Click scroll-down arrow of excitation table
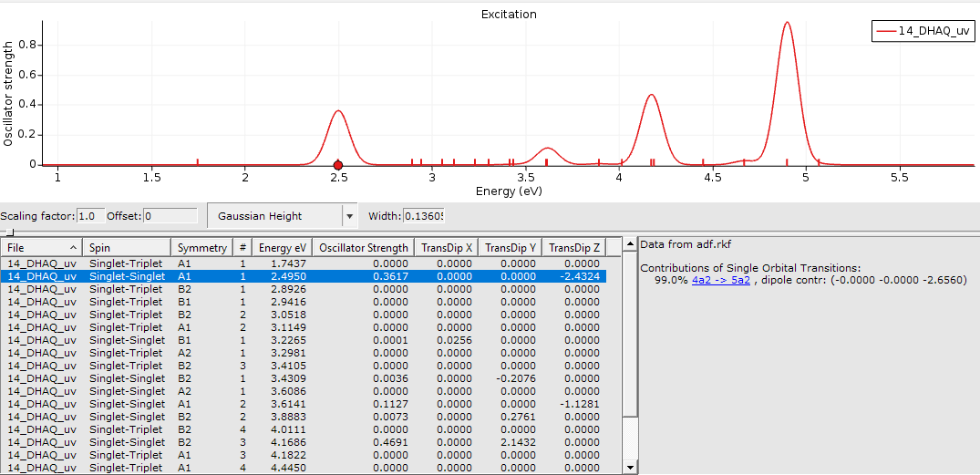This screenshot has width=980, height=475. [629, 468]
